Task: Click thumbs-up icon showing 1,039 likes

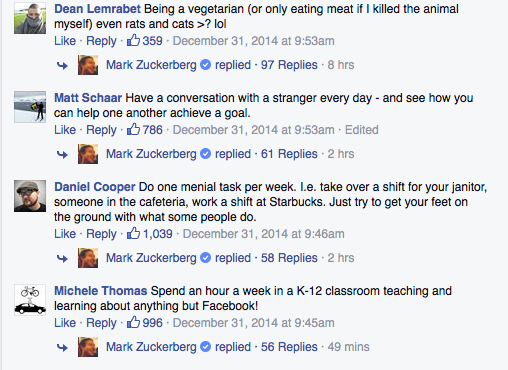Action: tap(133, 233)
